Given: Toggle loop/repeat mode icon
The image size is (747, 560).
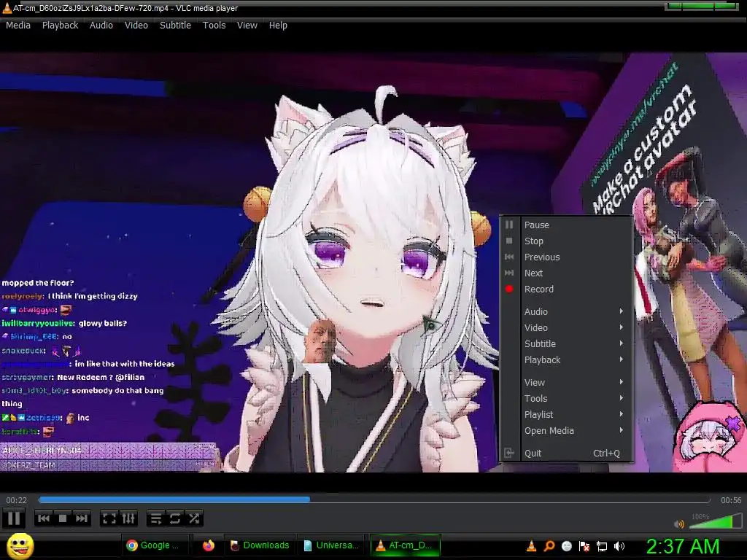Looking at the screenshot, I should tap(175, 518).
